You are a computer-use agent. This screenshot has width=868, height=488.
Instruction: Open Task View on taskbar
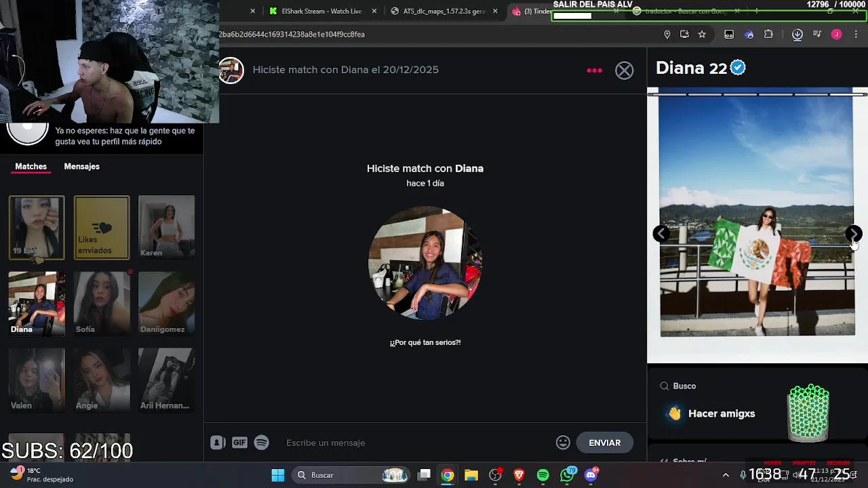coord(424,475)
